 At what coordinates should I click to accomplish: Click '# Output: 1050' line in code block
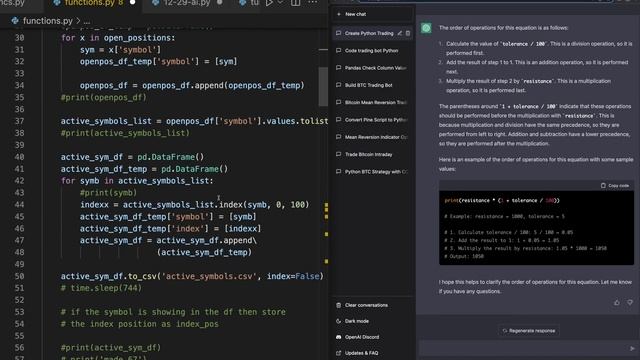pyautogui.click(x=464, y=256)
